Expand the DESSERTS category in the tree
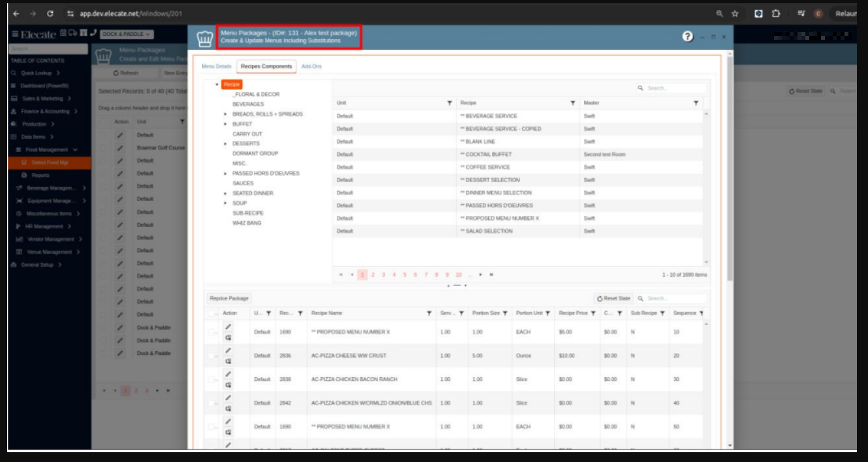This screenshot has height=462, width=868. [225, 144]
